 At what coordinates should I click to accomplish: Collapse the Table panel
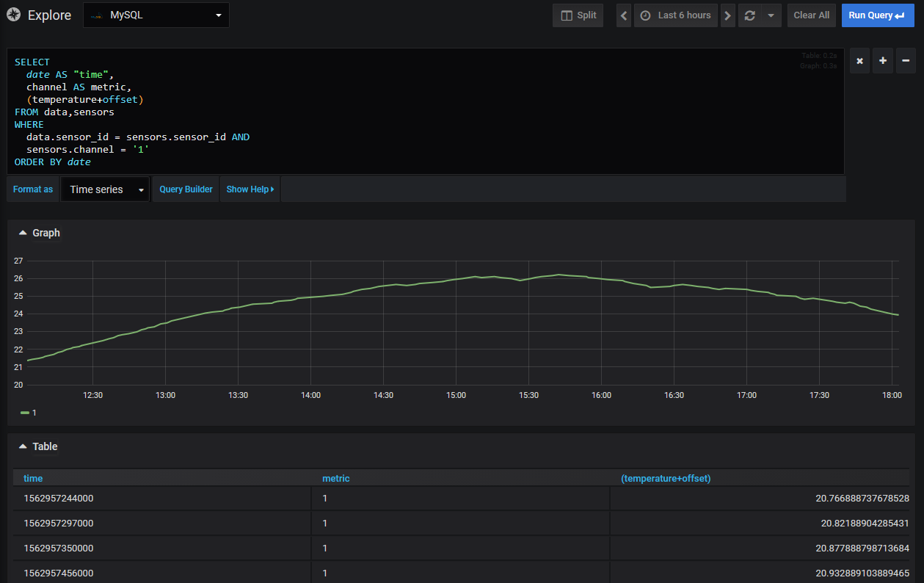click(38, 446)
